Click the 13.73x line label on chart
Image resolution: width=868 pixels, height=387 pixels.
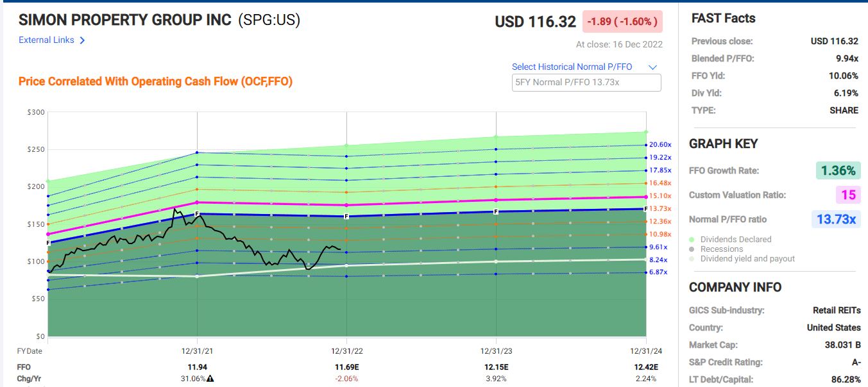pyautogui.click(x=660, y=209)
